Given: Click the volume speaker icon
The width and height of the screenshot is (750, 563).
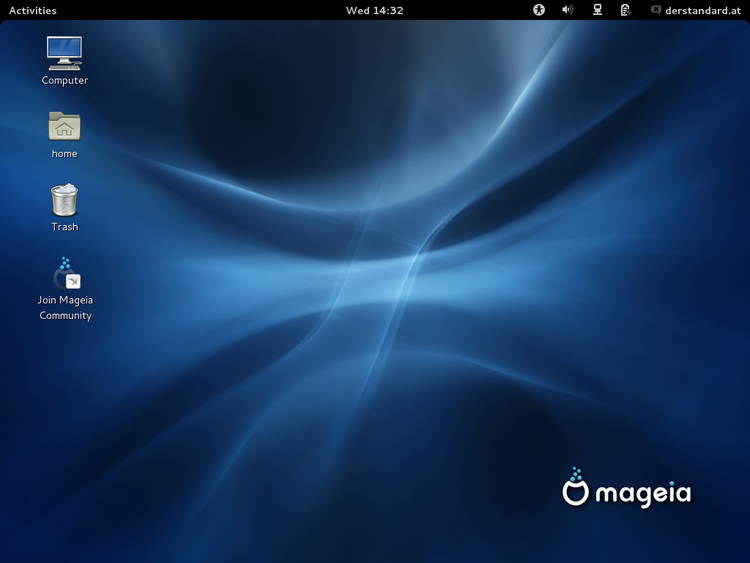Looking at the screenshot, I should (x=567, y=10).
